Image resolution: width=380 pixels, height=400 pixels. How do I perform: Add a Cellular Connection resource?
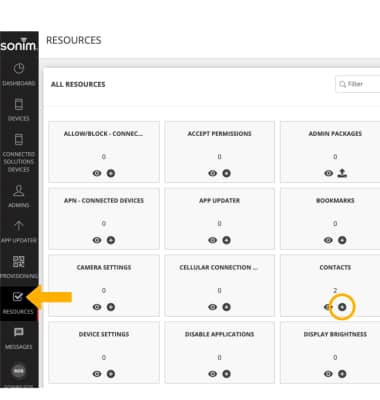pos(226,307)
